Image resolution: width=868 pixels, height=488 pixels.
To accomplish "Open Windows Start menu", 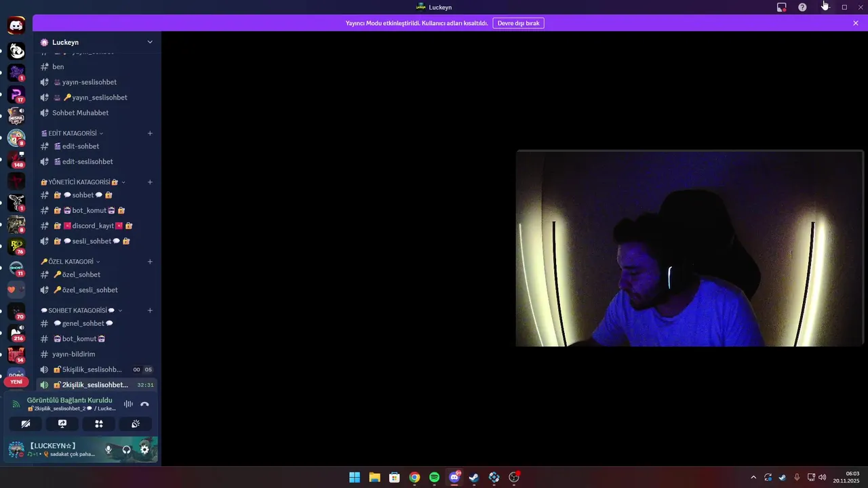I will 355,477.
